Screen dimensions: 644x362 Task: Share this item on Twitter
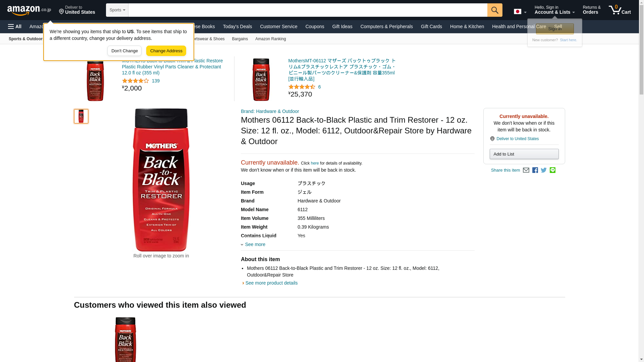coord(544,170)
